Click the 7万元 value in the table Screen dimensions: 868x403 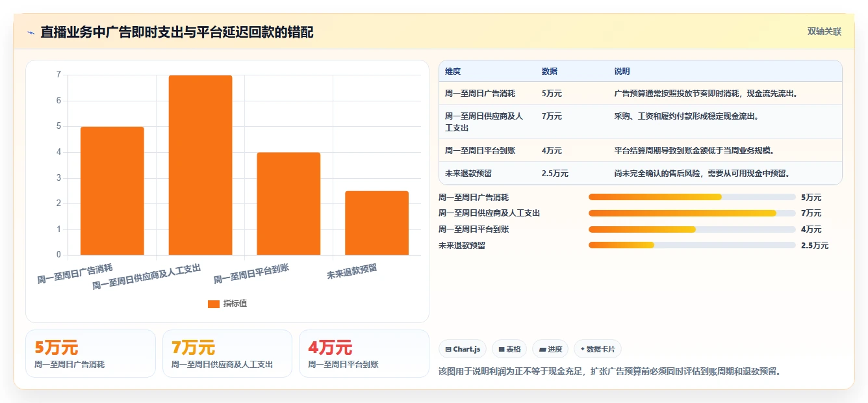(552, 116)
